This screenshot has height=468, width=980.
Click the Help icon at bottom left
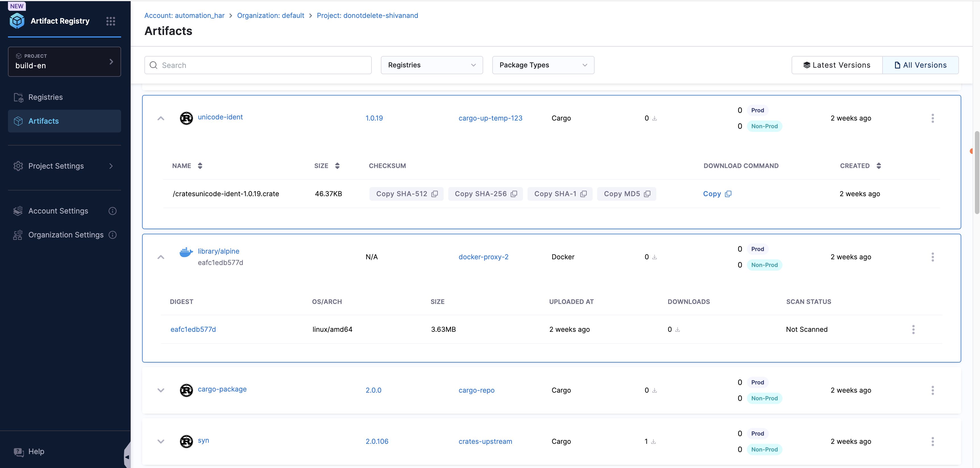click(x=19, y=452)
